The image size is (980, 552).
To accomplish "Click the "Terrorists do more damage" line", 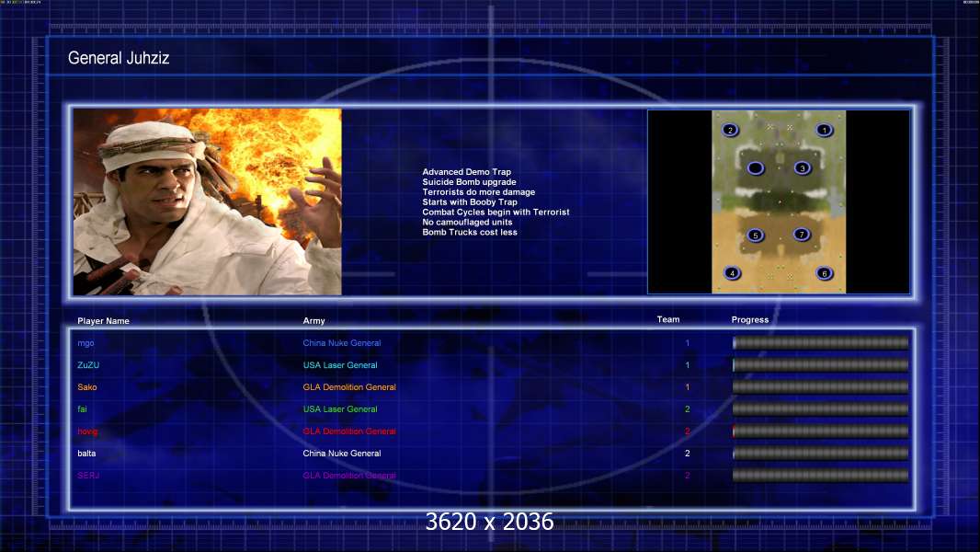I will point(478,192).
